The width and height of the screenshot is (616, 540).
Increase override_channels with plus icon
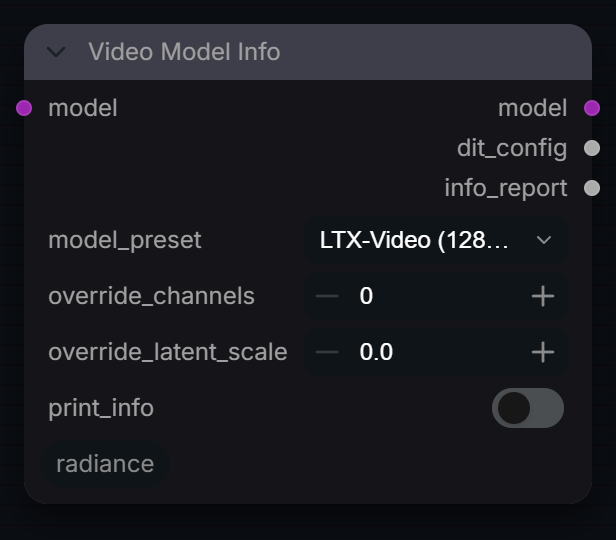coord(543,296)
